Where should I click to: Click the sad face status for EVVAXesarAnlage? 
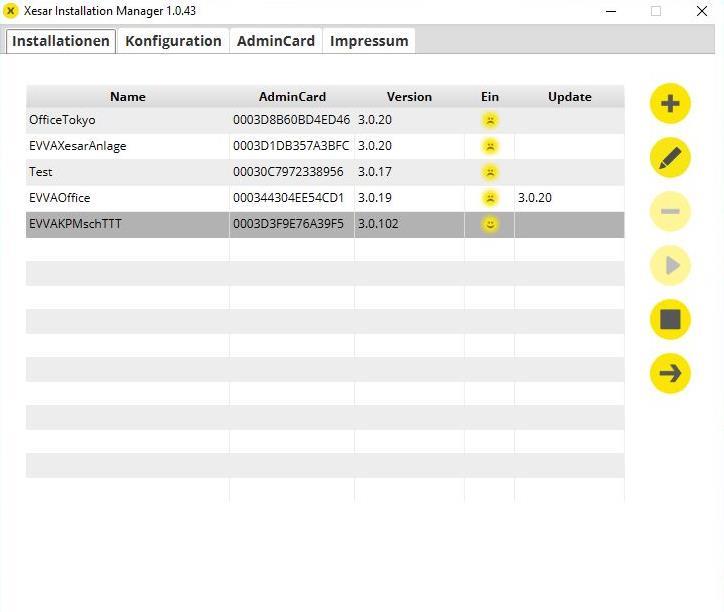click(490, 146)
